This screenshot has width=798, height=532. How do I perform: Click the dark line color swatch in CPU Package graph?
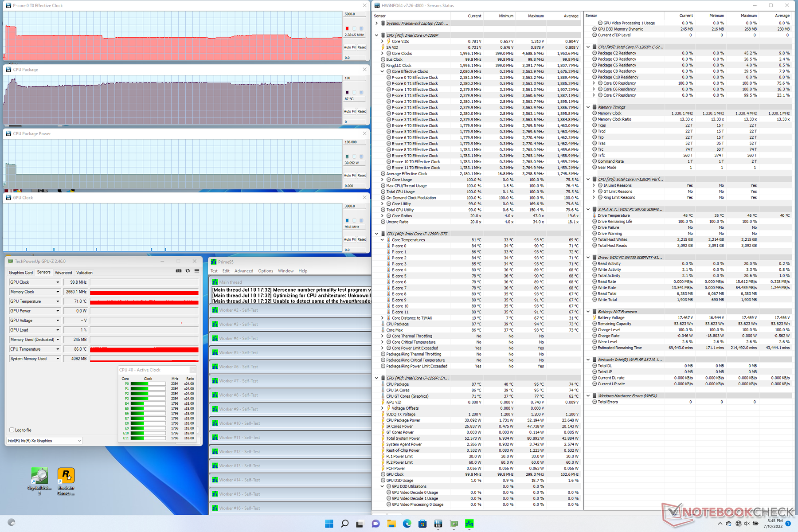(x=347, y=92)
